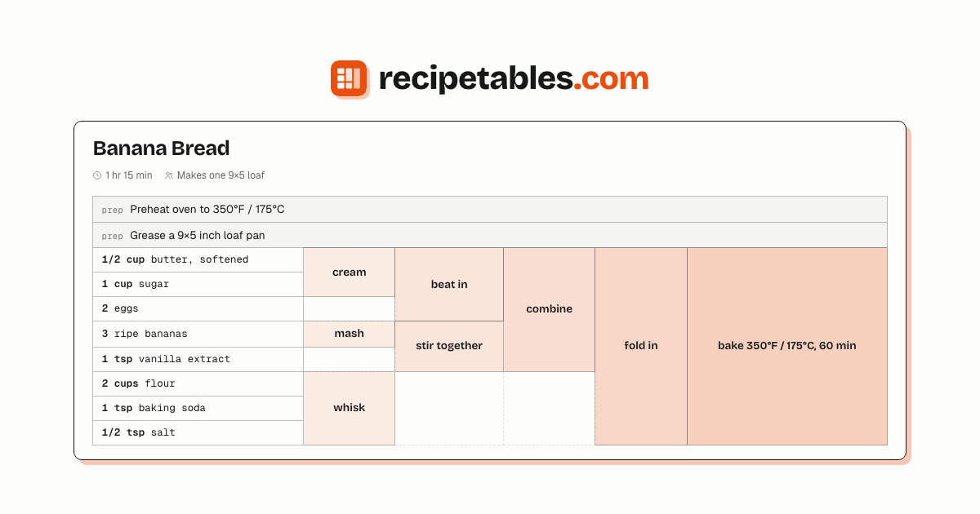Select the 3 ripe bananas ingredient
This screenshot has width=980, height=514.
click(x=198, y=335)
